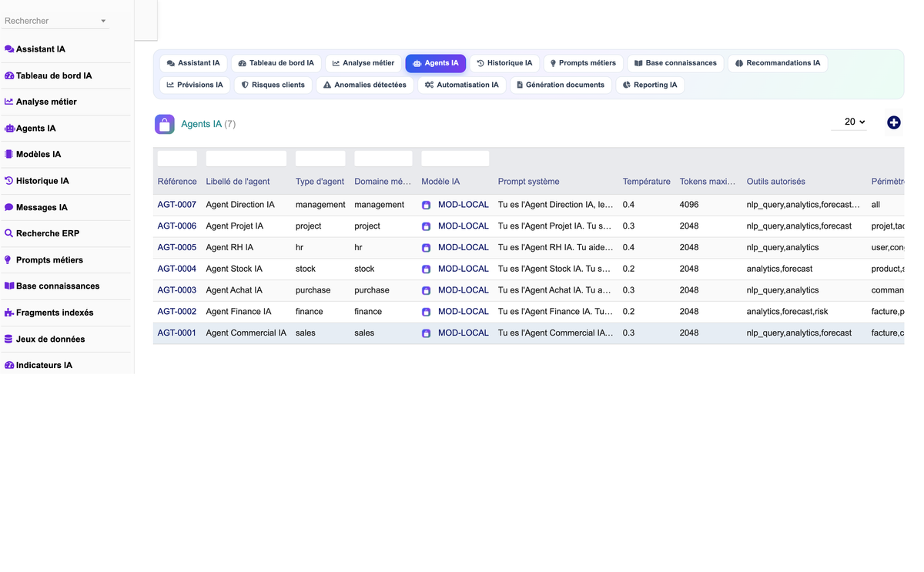Click model icon in AGT-0003 row
Viewport: 924px width, 572px height.
pos(426,291)
